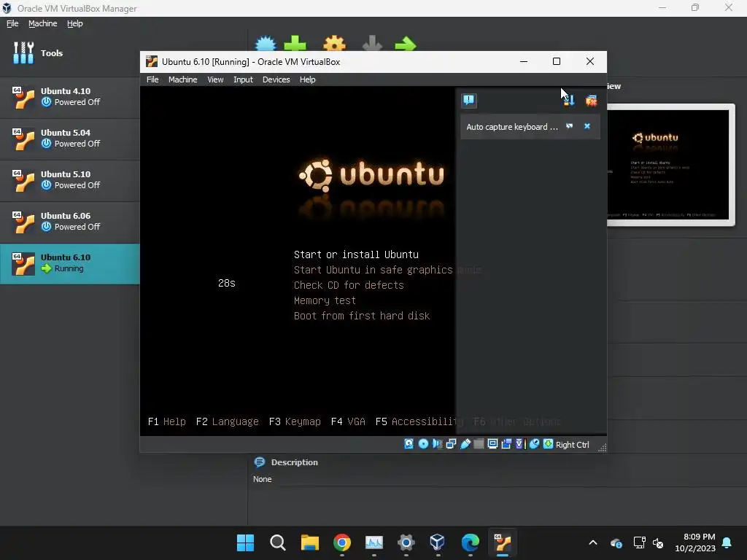This screenshot has height=560, width=747.
Task: Select Ubuntu 6.06 VM in the list
Action: pyautogui.click(x=70, y=222)
